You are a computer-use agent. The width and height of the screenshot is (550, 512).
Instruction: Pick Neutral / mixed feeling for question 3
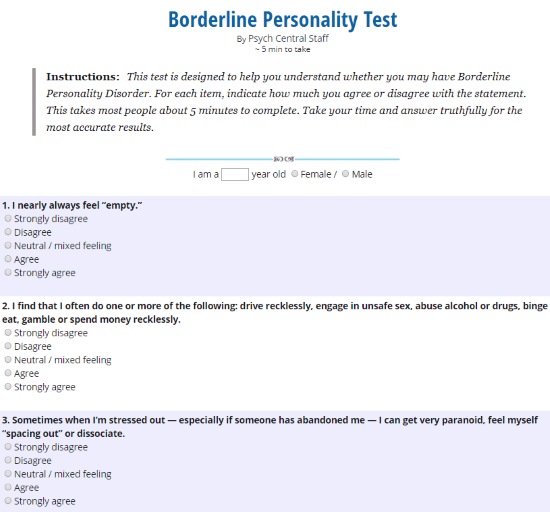(x=8, y=474)
